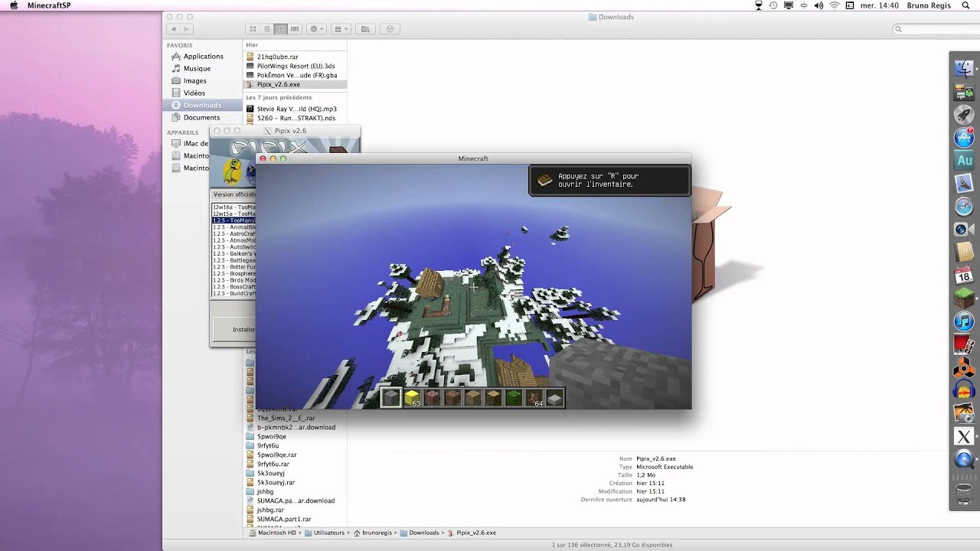
Task: Click Downloads in the path bar
Action: (x=420, y=533)
